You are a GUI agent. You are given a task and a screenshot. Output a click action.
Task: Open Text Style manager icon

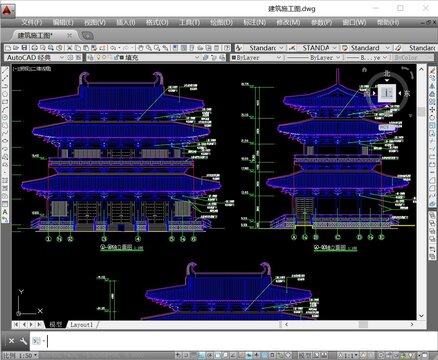coord(239,48)
